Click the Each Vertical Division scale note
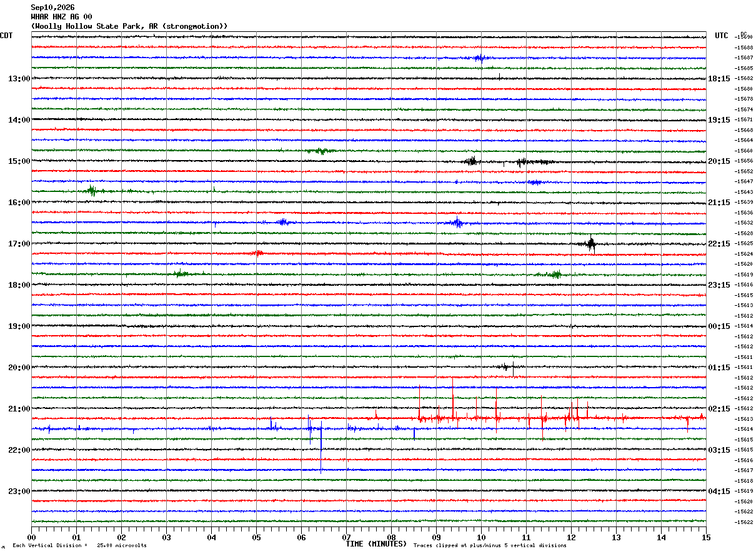The image size is (756, 554). (x=79, y=545)
